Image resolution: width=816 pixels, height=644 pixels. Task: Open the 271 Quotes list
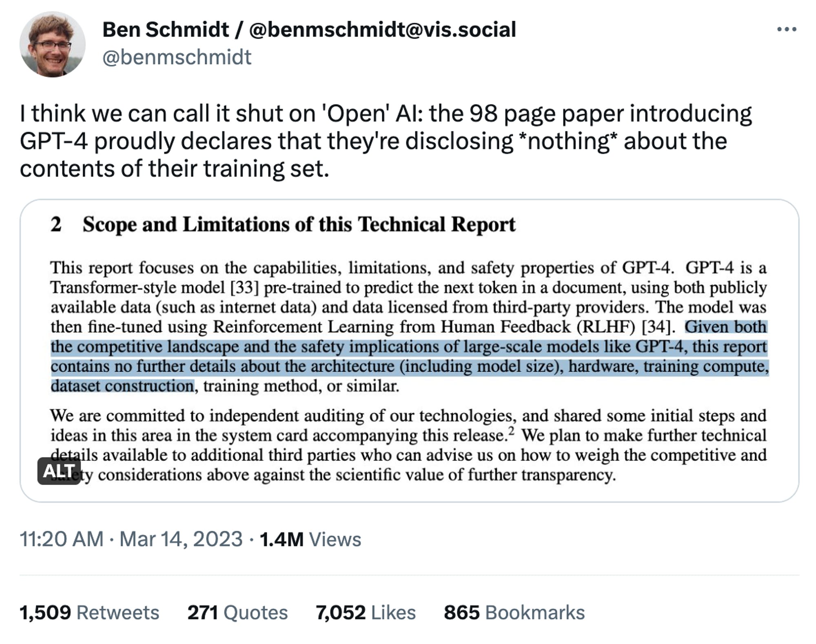coord(237,612)
